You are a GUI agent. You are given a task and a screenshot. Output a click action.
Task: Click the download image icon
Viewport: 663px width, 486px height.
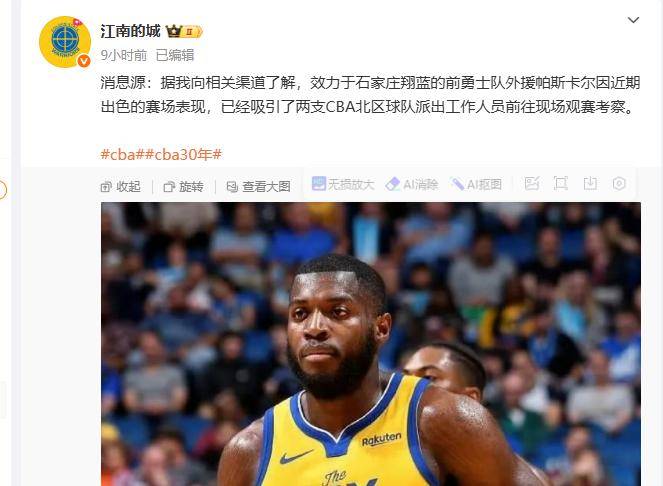(590, 184)
